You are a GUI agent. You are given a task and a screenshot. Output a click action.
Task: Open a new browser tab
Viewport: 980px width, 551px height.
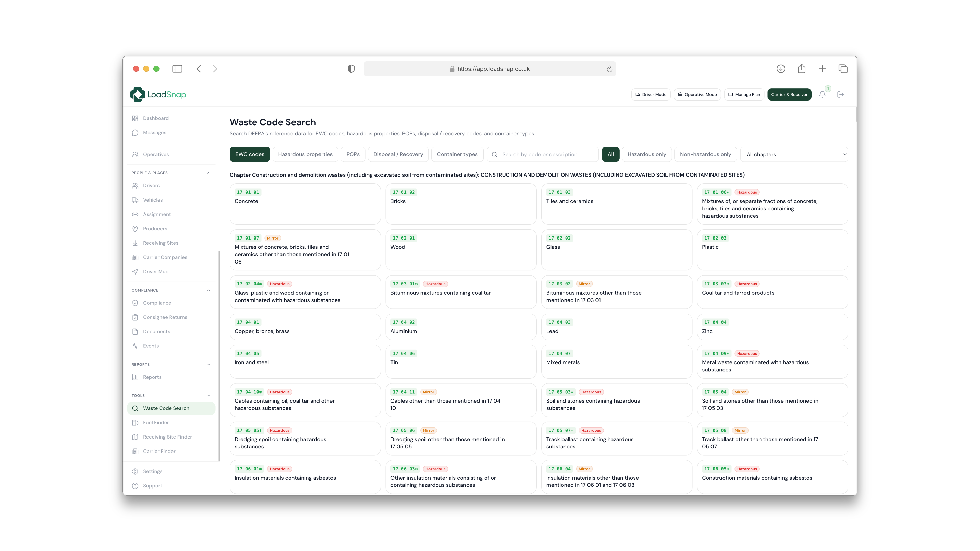pyautogui.click(x=822, y=69)
